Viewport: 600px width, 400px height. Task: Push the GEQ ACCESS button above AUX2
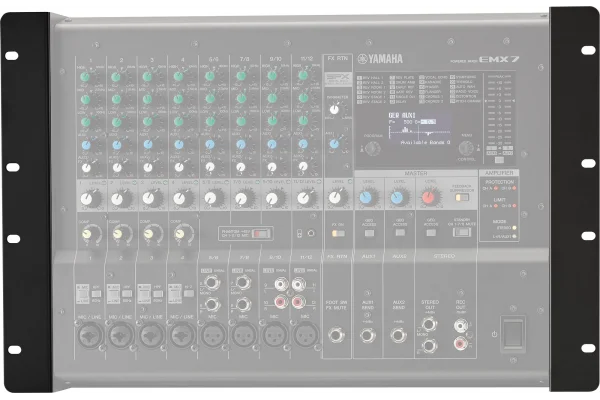400,233
